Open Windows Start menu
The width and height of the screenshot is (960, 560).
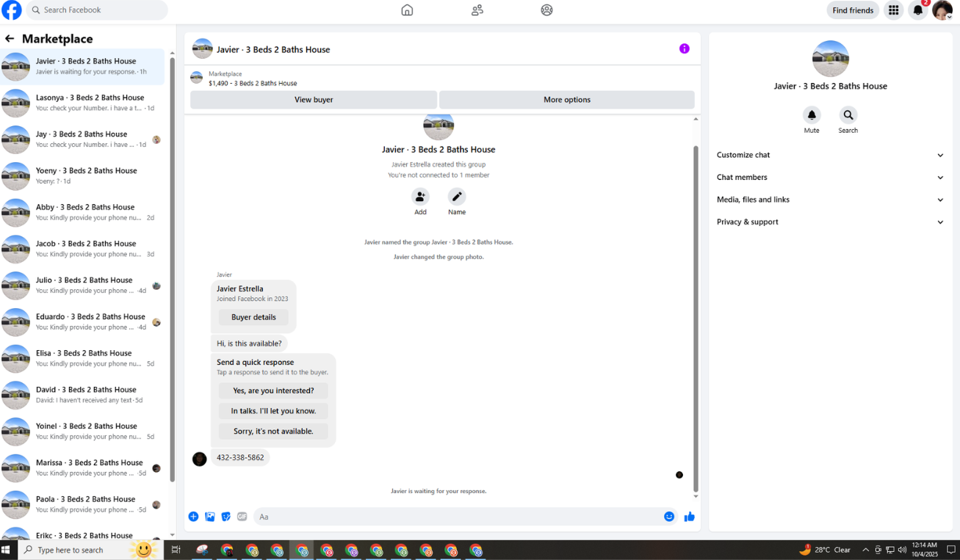click(x=7, y=550)
